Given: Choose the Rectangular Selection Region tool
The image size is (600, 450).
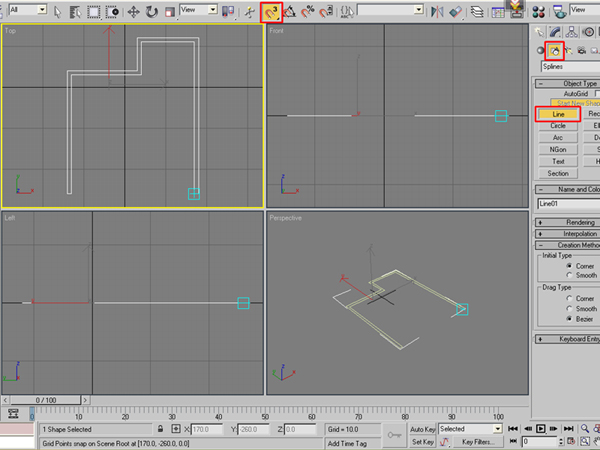Looking at the screenshot, I should [x=93, y=12].
